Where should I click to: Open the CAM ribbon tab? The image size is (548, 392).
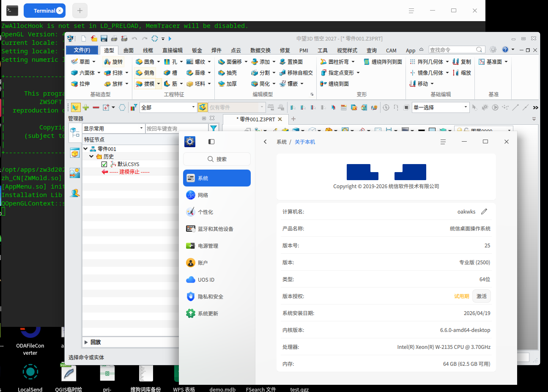click(391, 50)
